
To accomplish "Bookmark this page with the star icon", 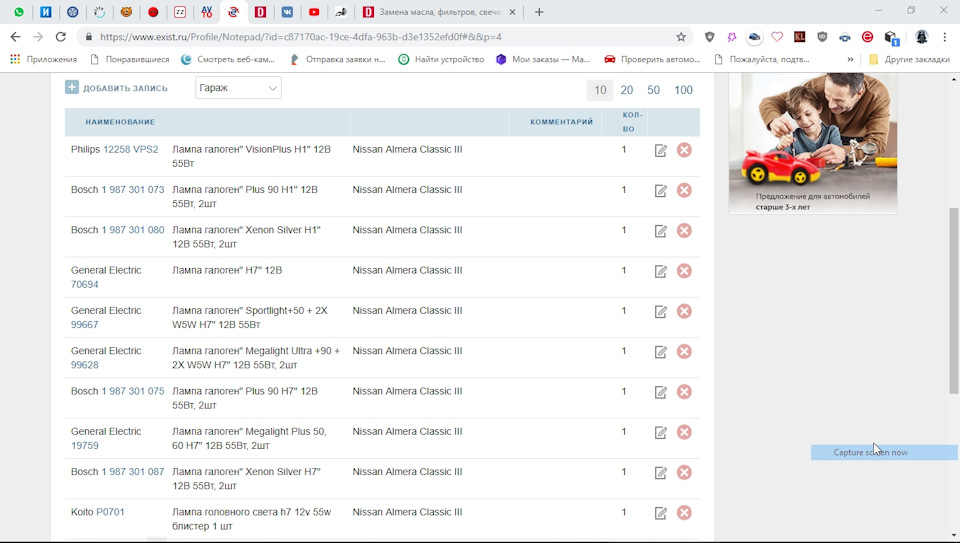I will click(x=681, y=37).
